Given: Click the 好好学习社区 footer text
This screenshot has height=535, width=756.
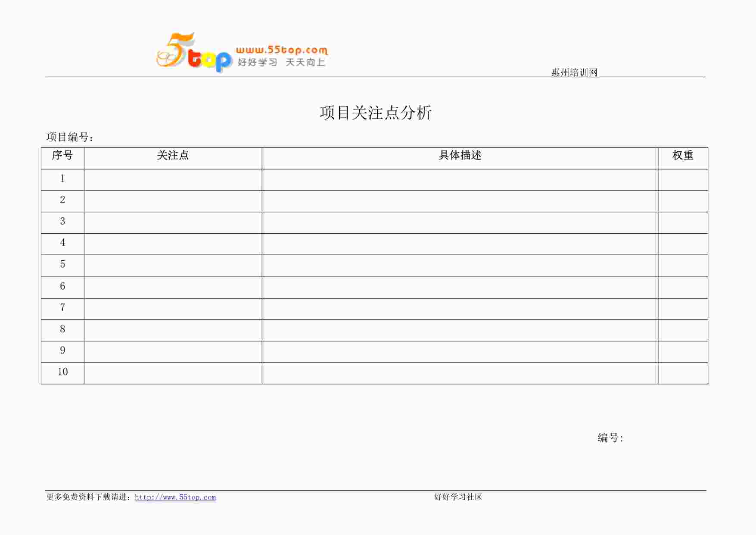Looking at the screenshot, I should click(458, 497).
